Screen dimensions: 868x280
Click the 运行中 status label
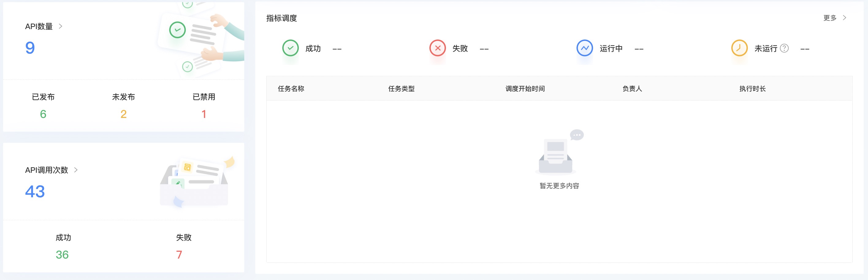click(611, 48)
